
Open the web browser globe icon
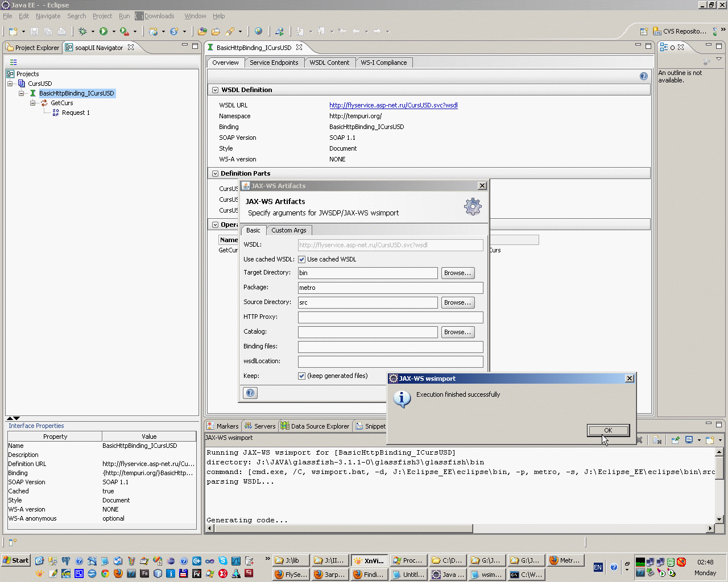point(258,32)
